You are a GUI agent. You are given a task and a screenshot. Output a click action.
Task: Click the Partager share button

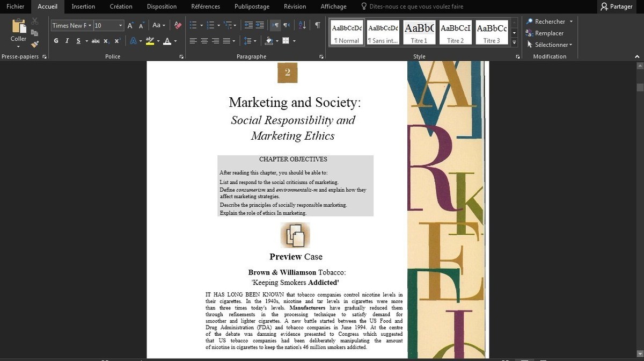pyautogui.click(x=617, y=6)
